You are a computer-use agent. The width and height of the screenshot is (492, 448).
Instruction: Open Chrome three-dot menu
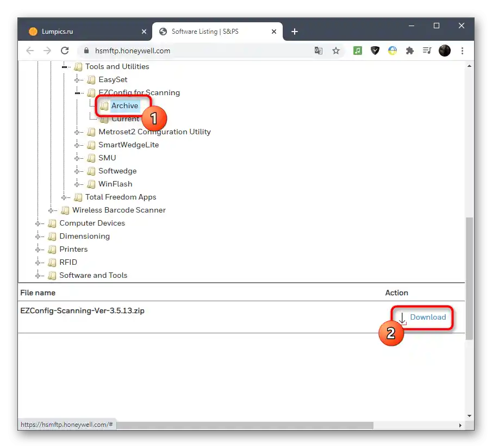pyautogui.click(x=462, y=51)
